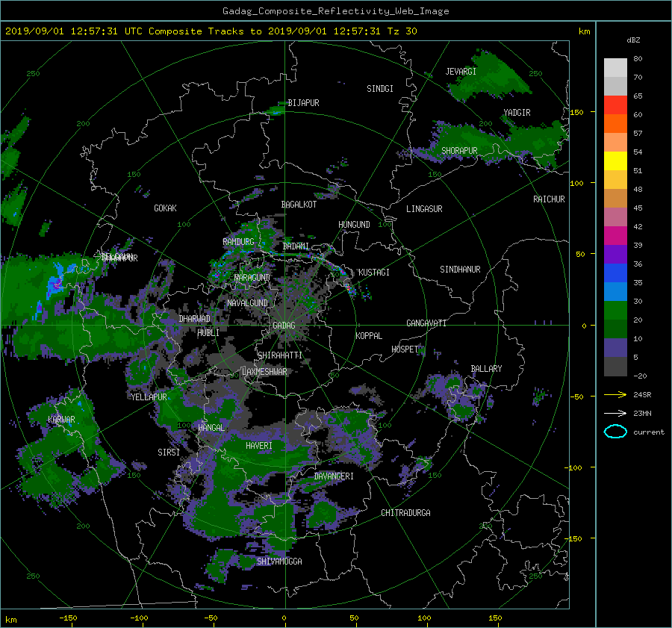Click the cyan current track ellipse icon
This screenshot has height=628, width=672.
click(x=615, y=432)
